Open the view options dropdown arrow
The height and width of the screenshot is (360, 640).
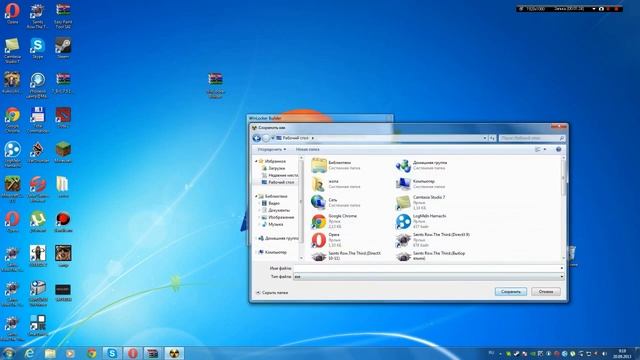pyautogui.click(x=544, y=149)
